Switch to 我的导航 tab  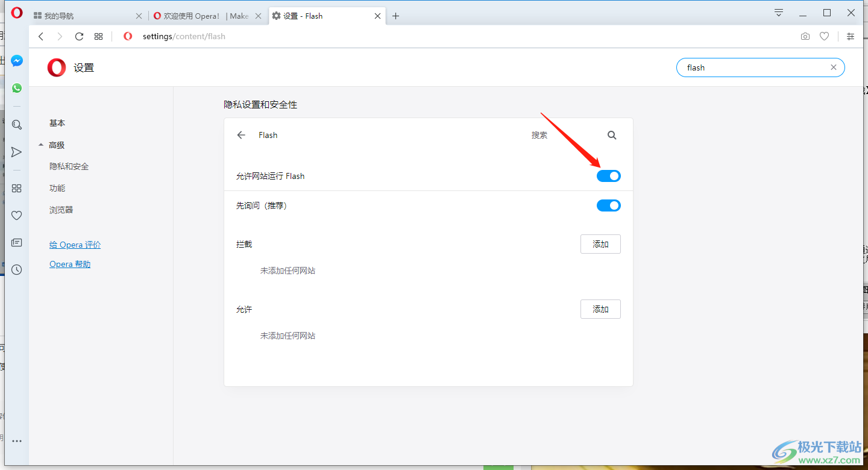click(87, 16)
